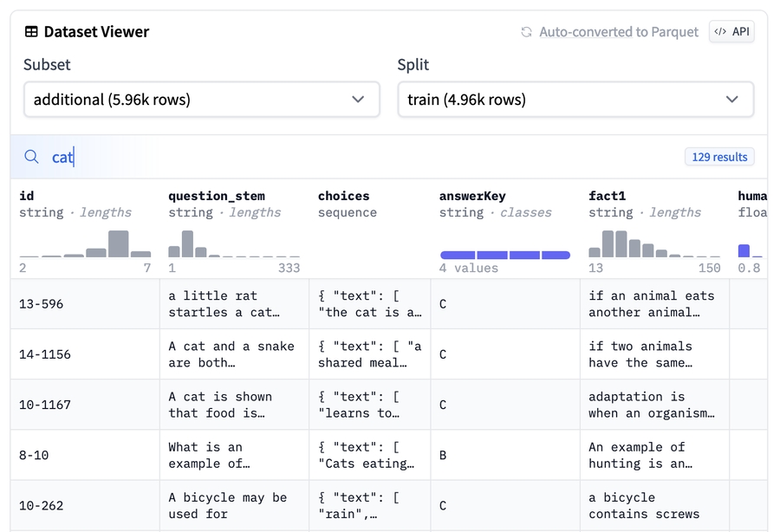Click chevron arrow in Subset selector
780x532 pixels.
tap(358, 100)
